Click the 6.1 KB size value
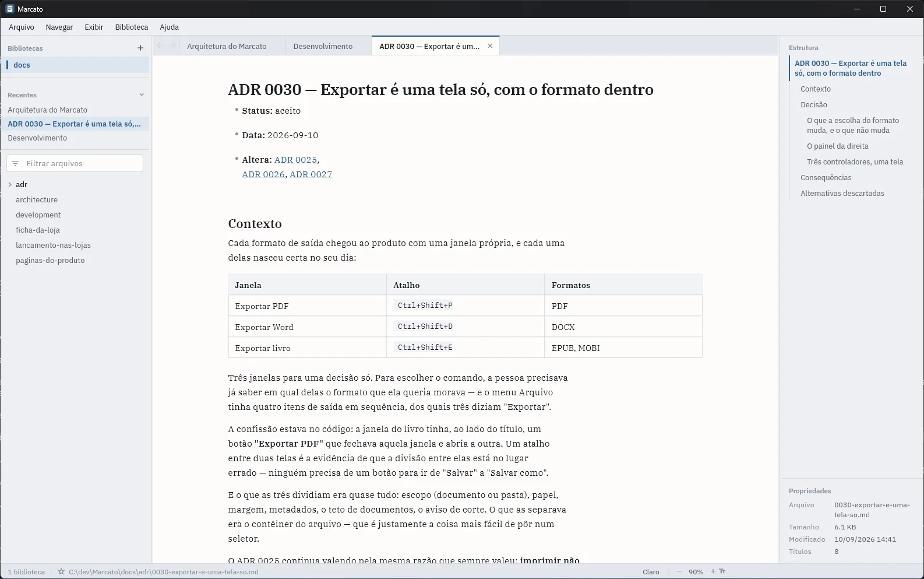 click(845, 527)
